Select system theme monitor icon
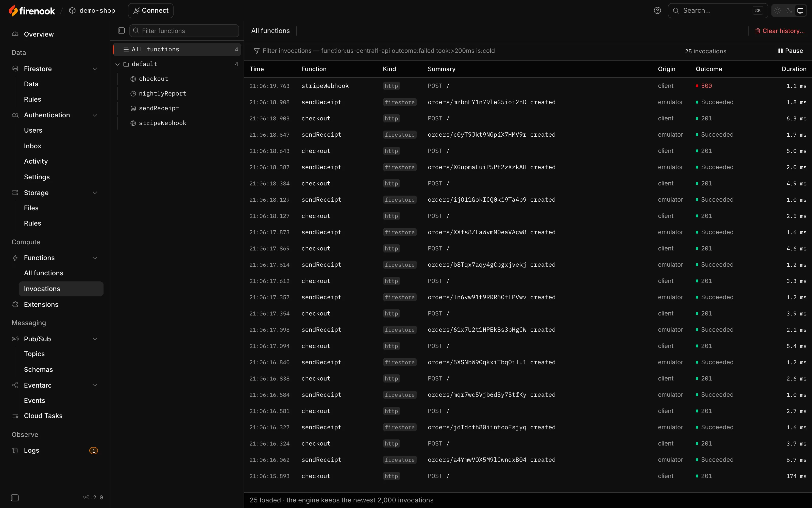 [x=800, y=11]
